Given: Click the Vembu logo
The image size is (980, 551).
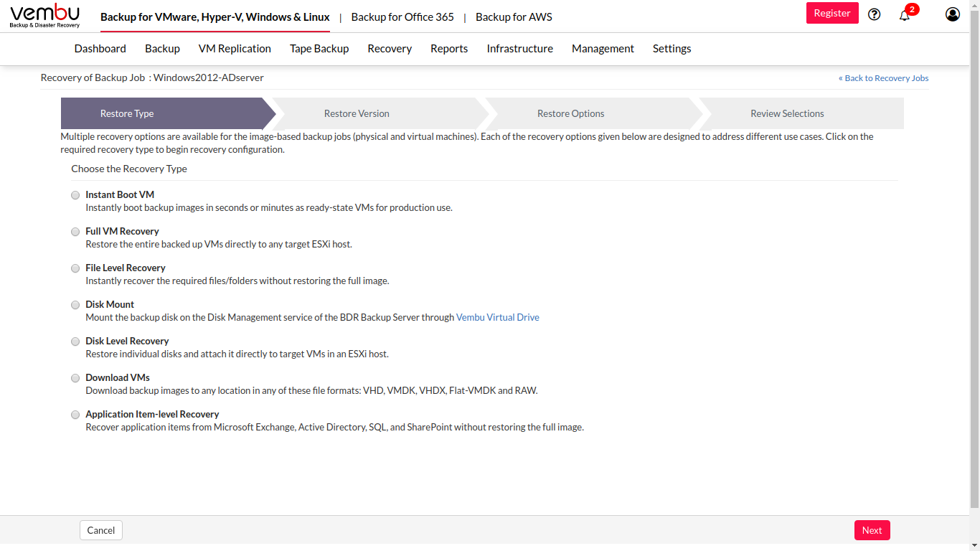Looking at the screenshot, I should [x=44, y=16].
